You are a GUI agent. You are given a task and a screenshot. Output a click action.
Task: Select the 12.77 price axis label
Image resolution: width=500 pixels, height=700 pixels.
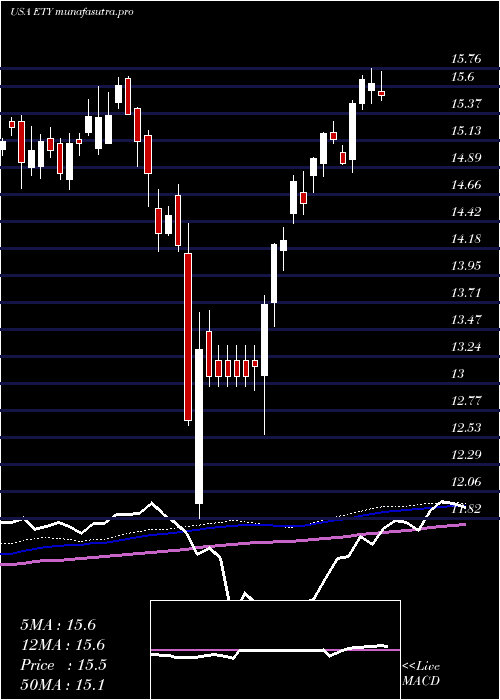click(466, 400)
